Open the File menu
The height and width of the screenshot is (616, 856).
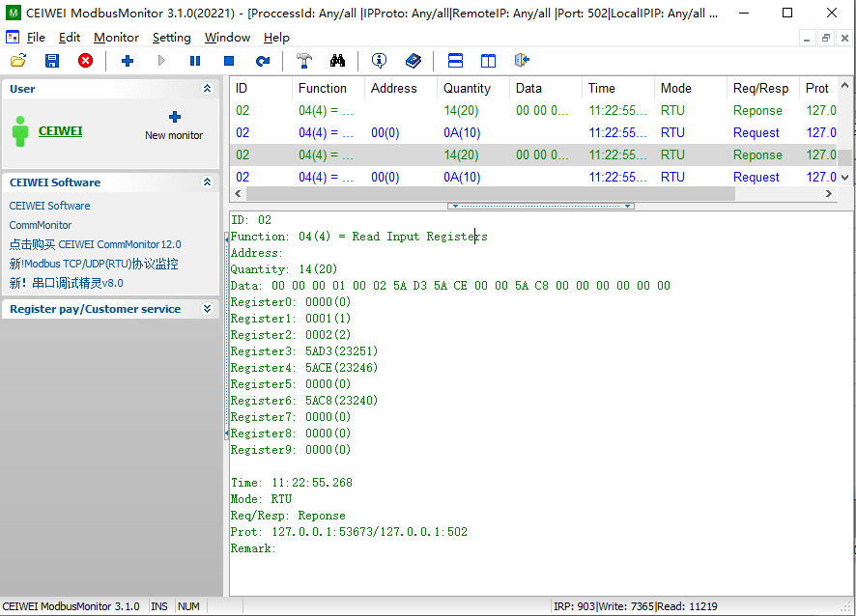(x=36, y=38)
